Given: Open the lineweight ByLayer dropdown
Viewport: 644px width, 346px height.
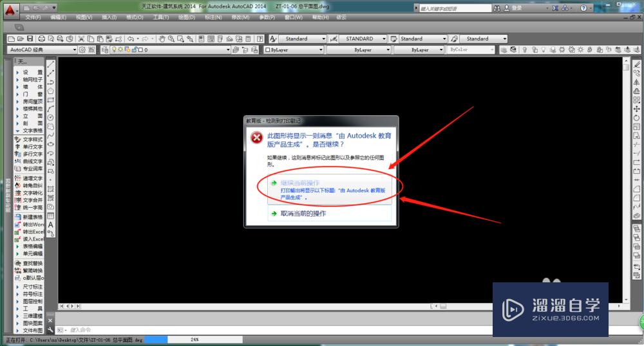Looking at the screenshot, I should [x=419, y=50].
